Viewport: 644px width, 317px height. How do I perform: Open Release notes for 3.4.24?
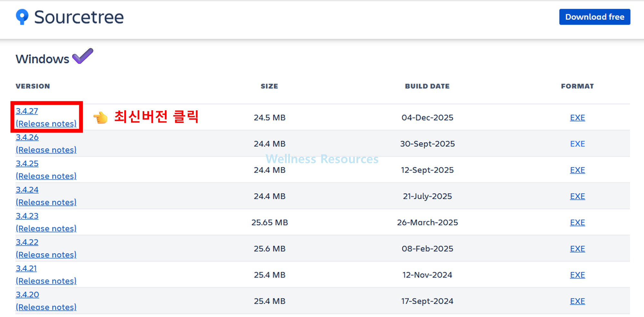[46, 202]
